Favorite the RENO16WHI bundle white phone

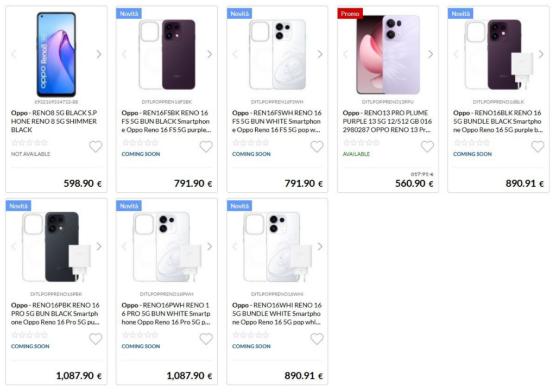[x=317, y=339]
